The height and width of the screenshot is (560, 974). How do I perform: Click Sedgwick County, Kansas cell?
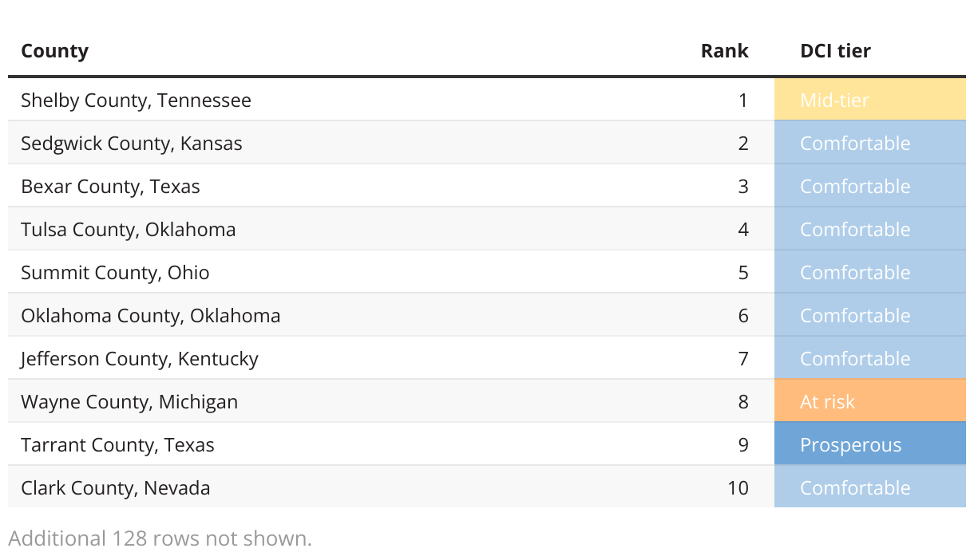click(x=132, y=144)
